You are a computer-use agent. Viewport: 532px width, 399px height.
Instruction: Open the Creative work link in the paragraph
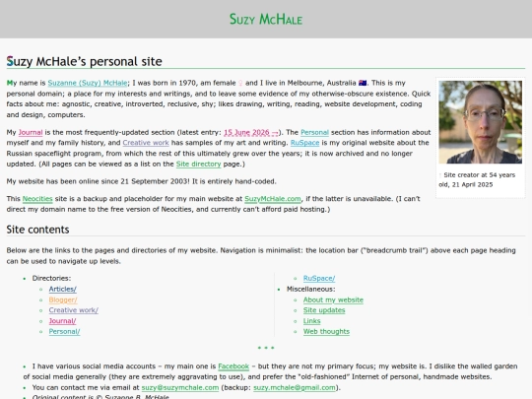pos(146,143)
